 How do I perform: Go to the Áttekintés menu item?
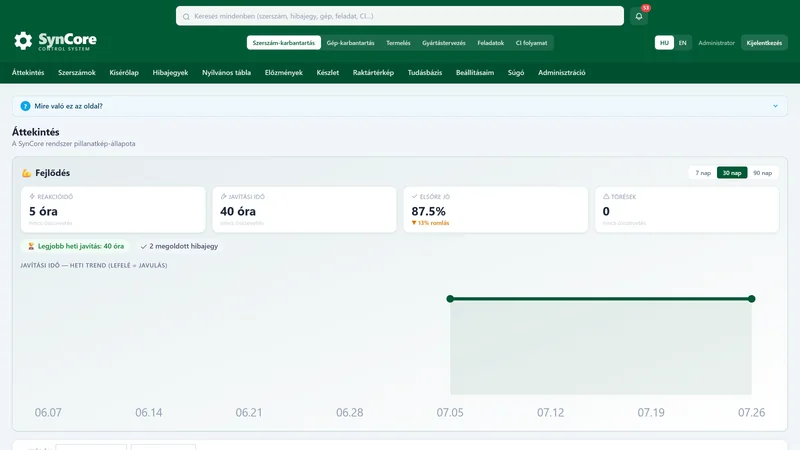28,72
